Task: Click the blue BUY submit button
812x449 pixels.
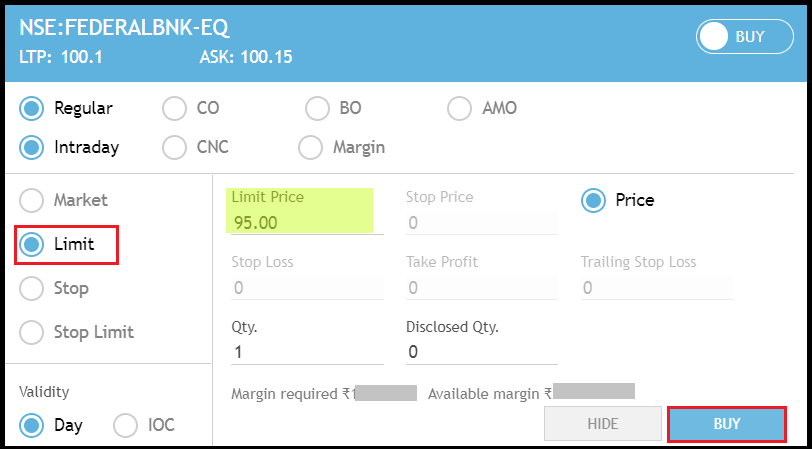Action: pyautogui.click(x=727, y=424)
